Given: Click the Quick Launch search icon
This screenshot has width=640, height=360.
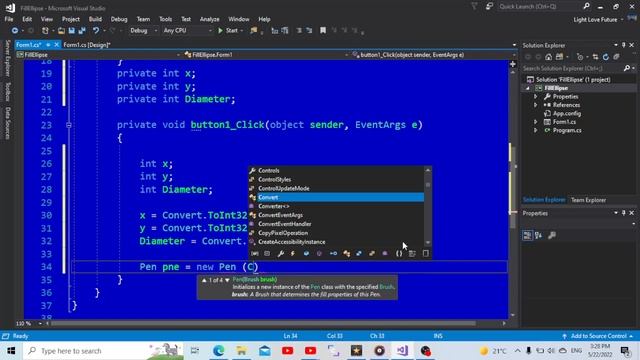Looking at the screenshot, I should pyautogui.click(x=587, y=7).
